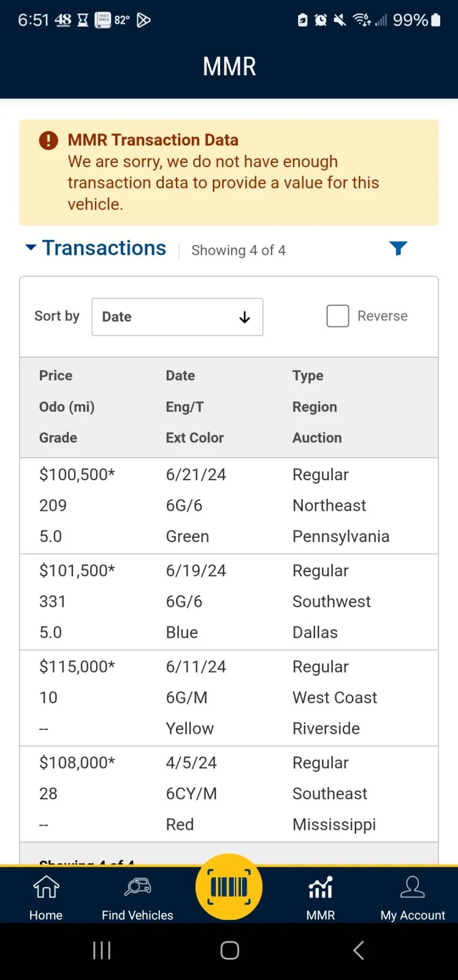Screen dimensions: 458x980
Task: Open the $115,000 Riverside transaction
Action: click(229, 698)
